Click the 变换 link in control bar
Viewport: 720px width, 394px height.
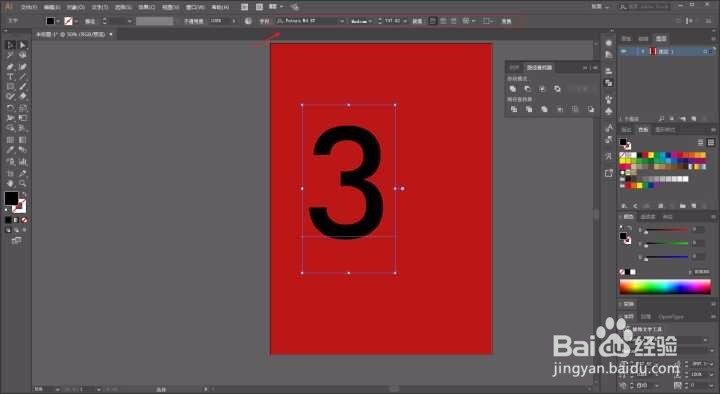click(506, 21)
